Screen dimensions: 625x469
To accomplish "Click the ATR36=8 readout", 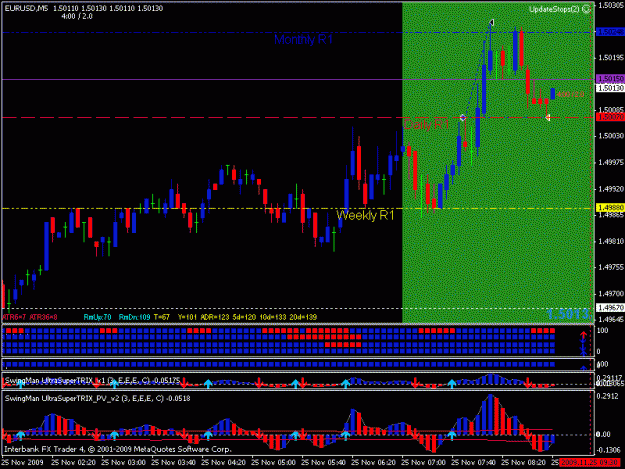I will (x=43, y=317).
